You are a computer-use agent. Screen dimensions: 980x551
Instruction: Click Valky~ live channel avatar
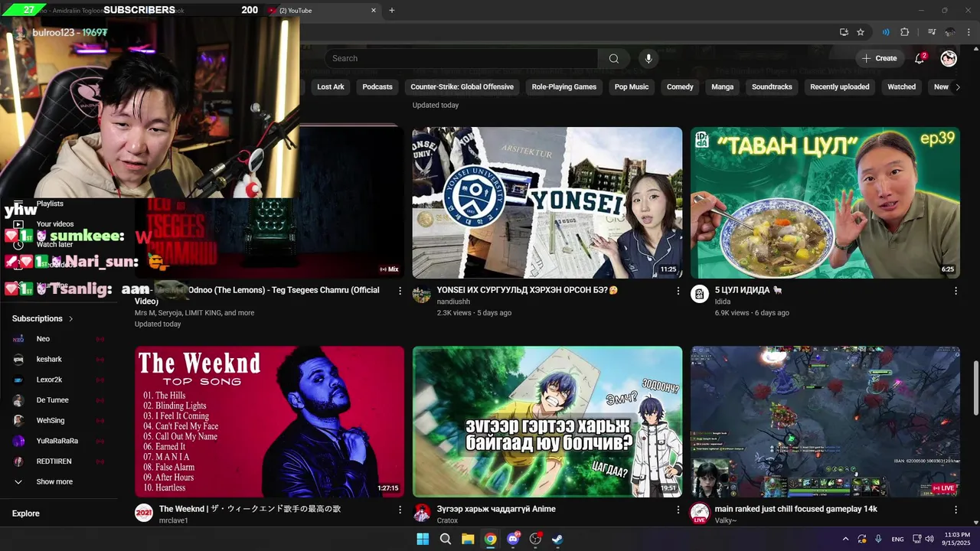tap(700, 514)
